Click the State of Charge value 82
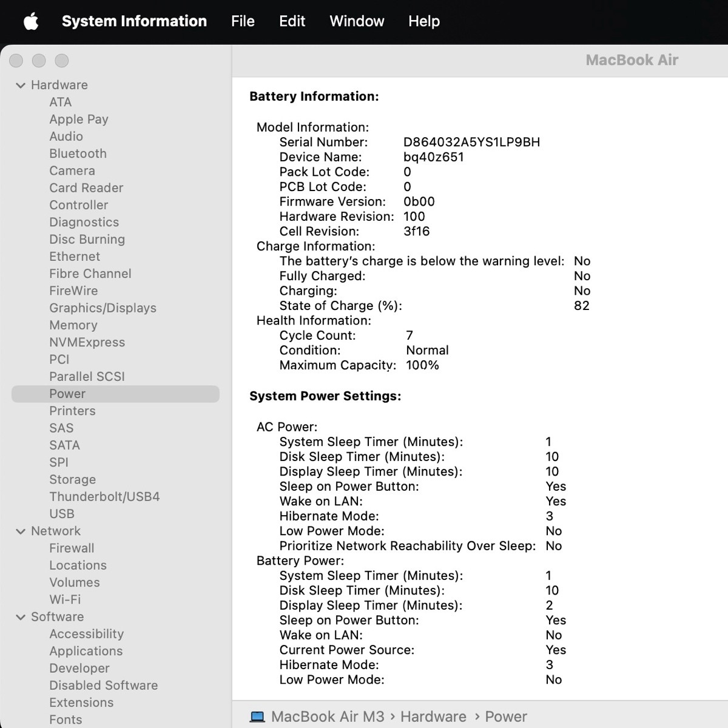The width and height of the screenshot is (728, 728). tap(582, 306)
